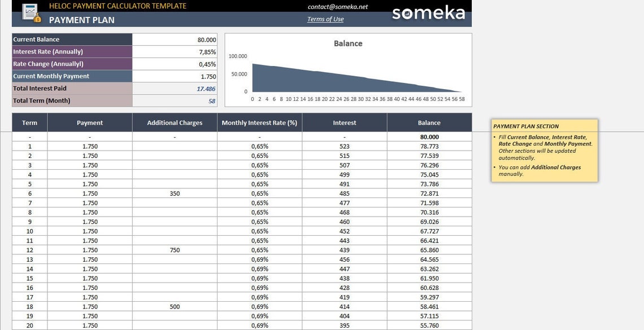
Task: Click the empty additional charges cell for term 1
Action: coord(175,146)
